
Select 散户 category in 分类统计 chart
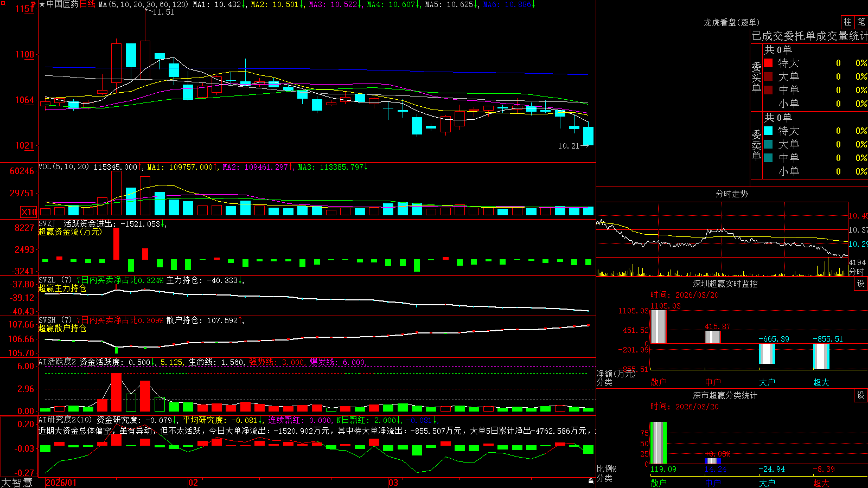click(659, 483)
